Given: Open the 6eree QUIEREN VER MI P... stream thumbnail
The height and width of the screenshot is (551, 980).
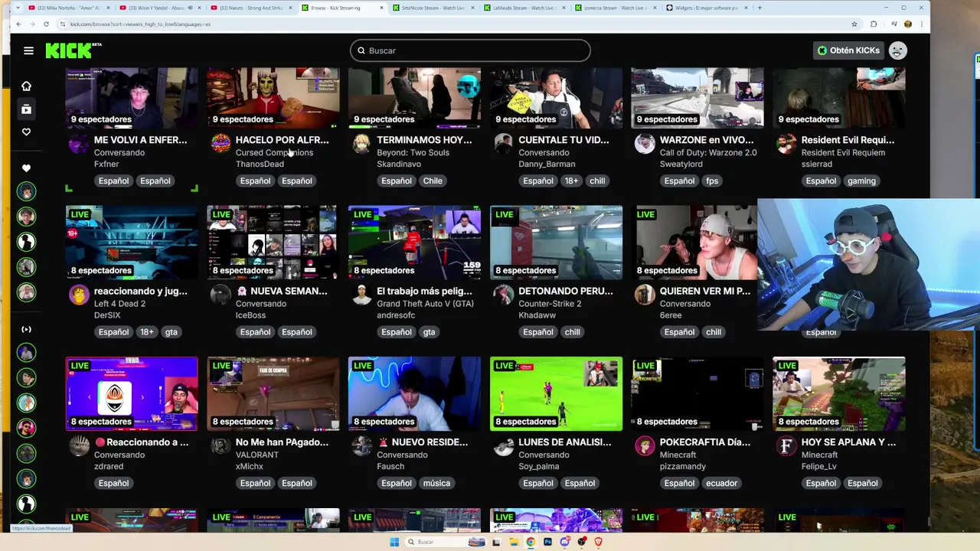Looking at the screenshot, I should (x=694, y=243).
